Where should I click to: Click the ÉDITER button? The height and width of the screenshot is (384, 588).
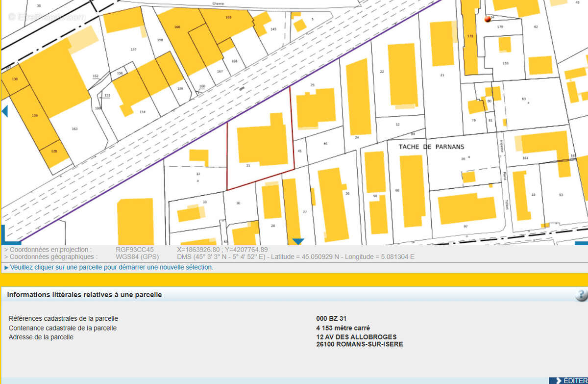tap(568, 381)
